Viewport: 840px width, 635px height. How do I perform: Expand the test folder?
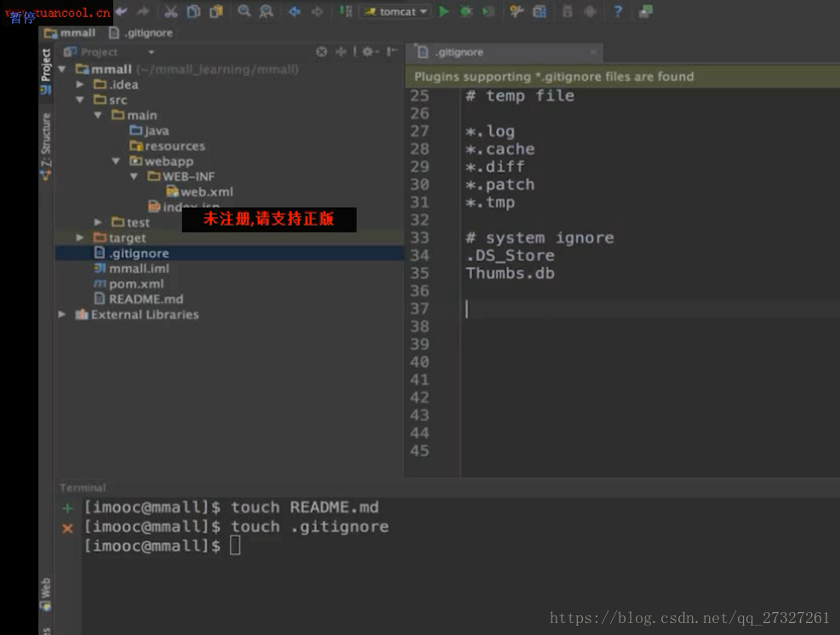(98, 222)
